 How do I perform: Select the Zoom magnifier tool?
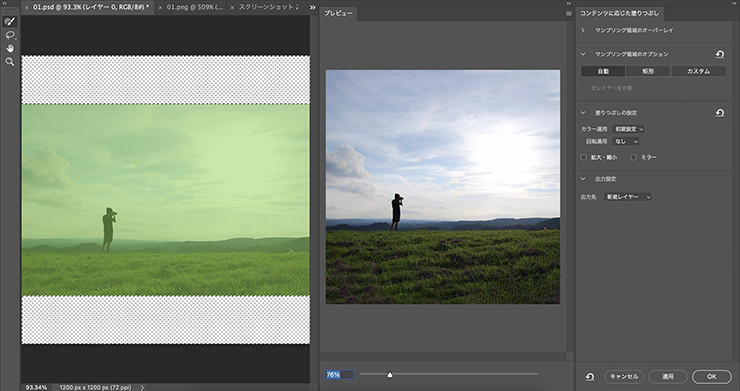pyautogui.click(x=10, y=62)
